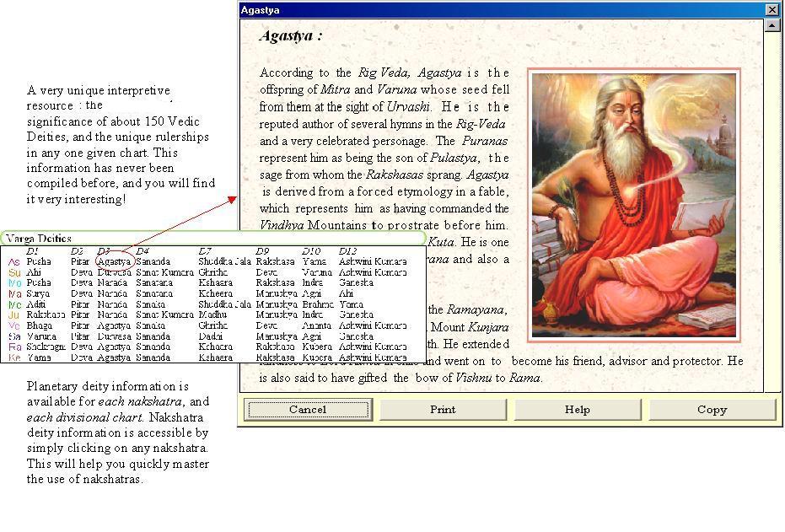Image resolution: width=785 pixels, height=532 pixels.
Task: Select Sanatana in the Mo row
Action: 154,282
